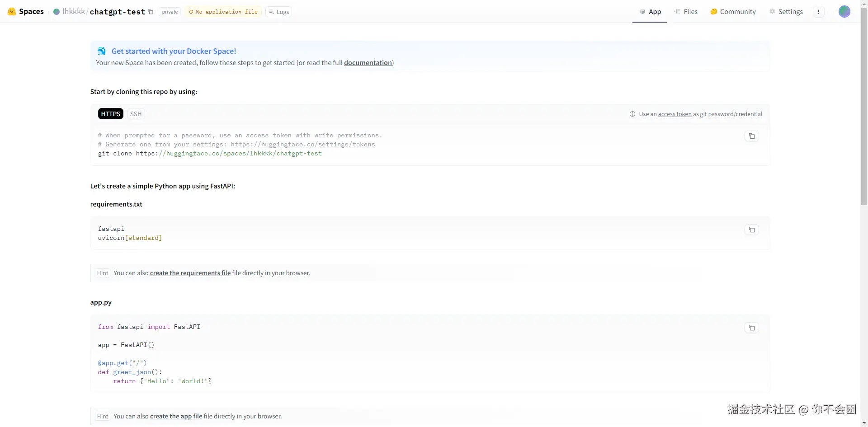The width and height of the screenshot is (868, 427).
Task: Click the Hint label above app.py
Action: pyautogui.click(x=103, y=273)
